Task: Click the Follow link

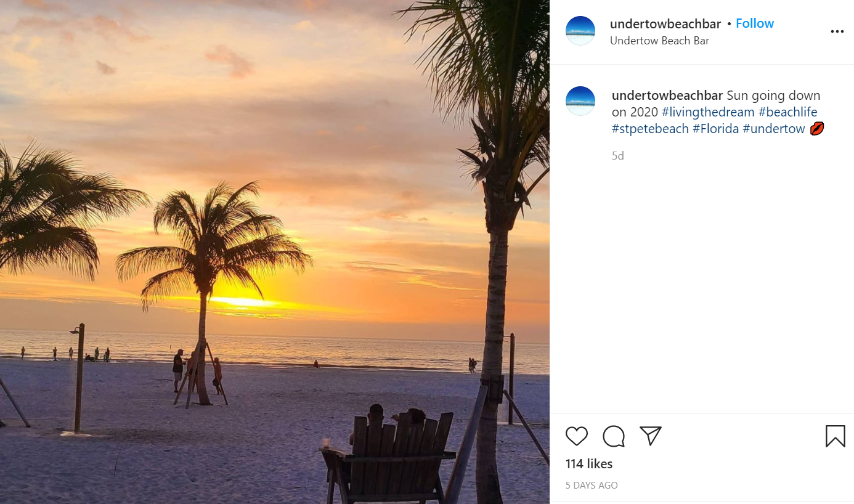Action: pyautogui.click(x=755, y=23)
